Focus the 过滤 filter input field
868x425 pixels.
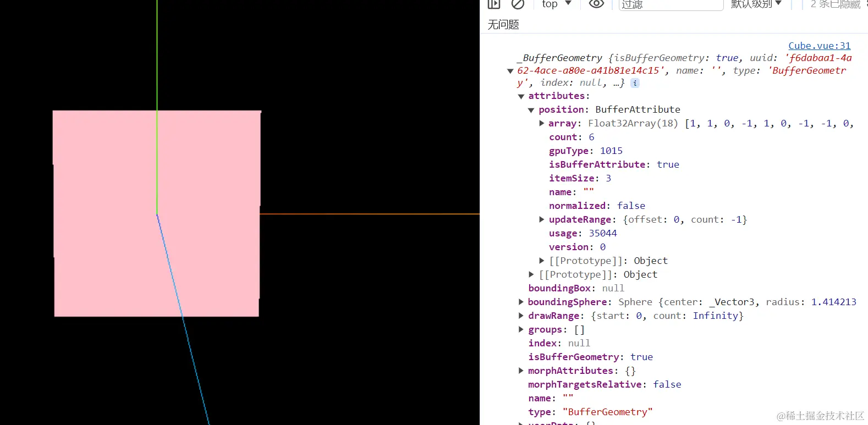[671, 4]
